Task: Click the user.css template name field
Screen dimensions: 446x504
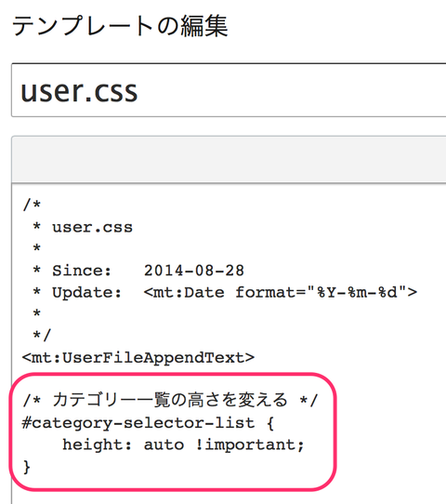Action: point(229,90)
